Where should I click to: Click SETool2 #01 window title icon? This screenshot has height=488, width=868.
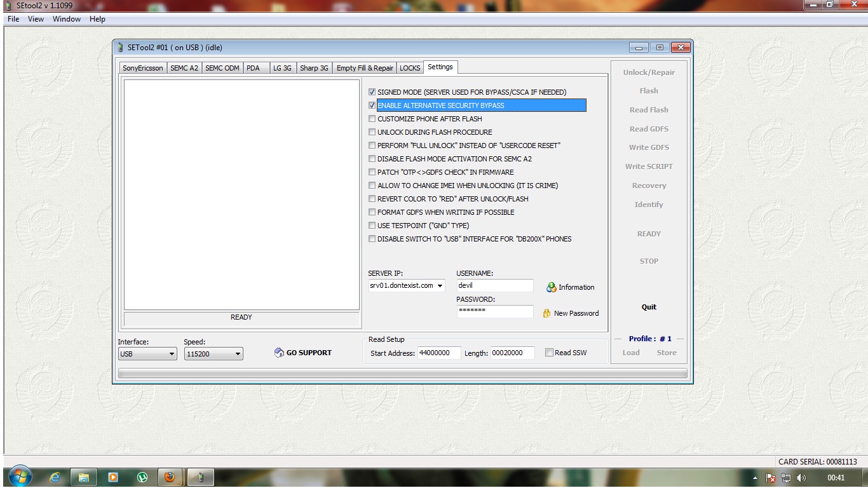tap(121, 48)
